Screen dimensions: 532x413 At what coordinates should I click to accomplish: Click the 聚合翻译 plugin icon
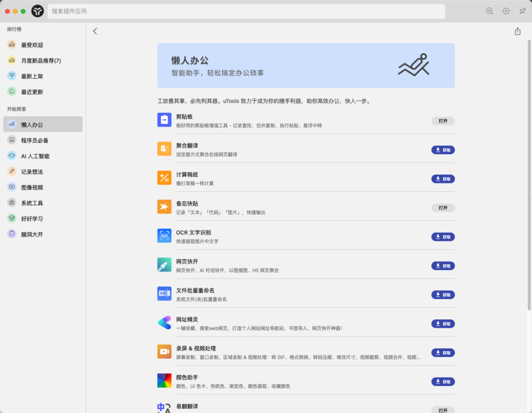pos(164,149)
